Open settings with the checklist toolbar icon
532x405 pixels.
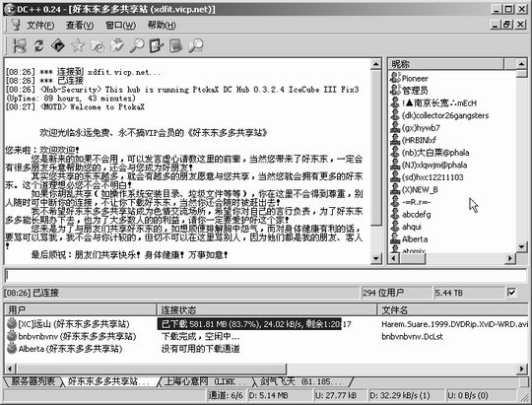(157, 46)
